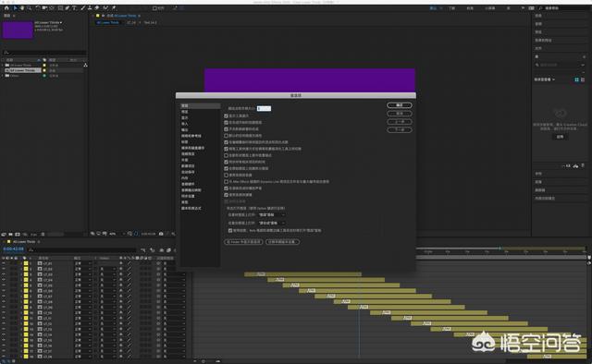Click the Next (下一步) button in preferences

399,129
